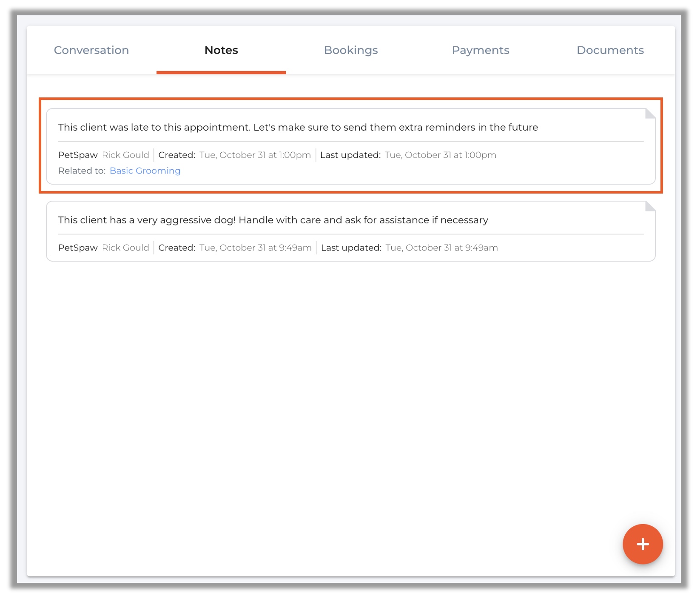This screenshot has height=599, width=700.
Task: Open the Basic Grooming related booking
Action: coord(145,171)
